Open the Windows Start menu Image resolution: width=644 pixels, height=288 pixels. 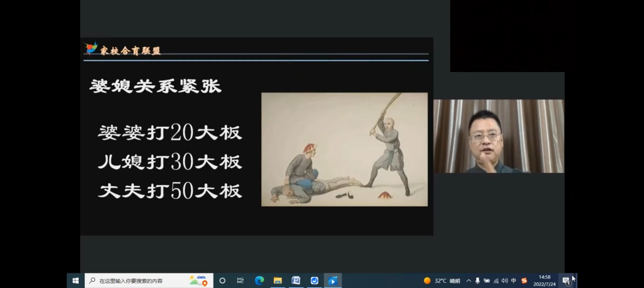76,281
